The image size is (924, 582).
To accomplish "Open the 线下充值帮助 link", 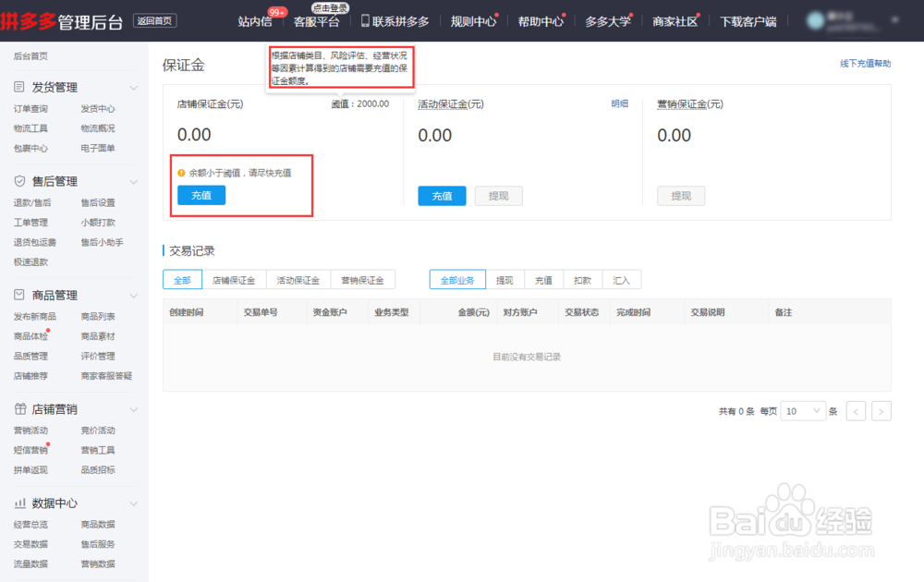I will pyautogui.click(x=865, y=63).
